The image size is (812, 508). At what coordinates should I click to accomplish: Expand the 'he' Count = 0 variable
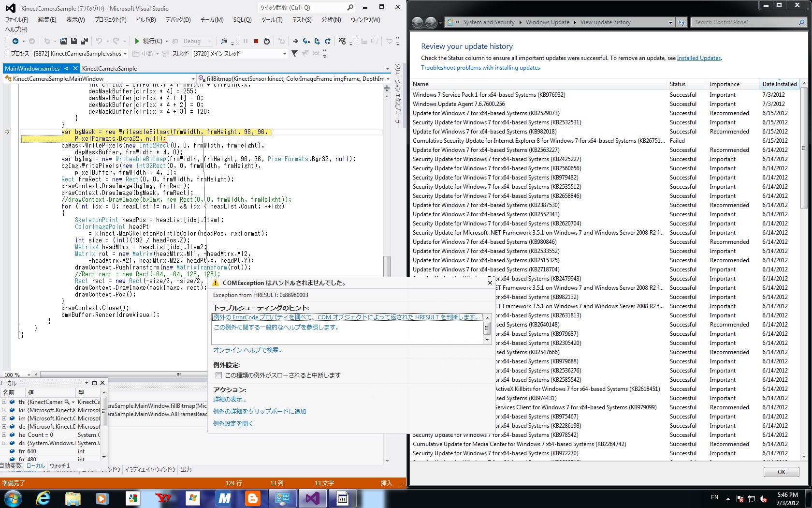(4, 435)
